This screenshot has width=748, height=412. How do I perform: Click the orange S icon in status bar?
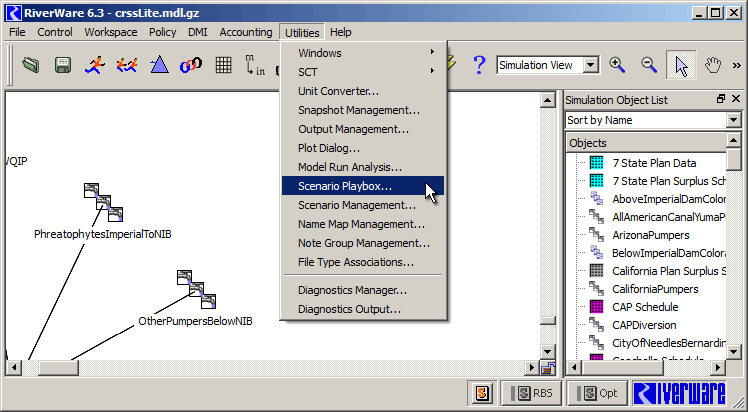click(483, 393)
